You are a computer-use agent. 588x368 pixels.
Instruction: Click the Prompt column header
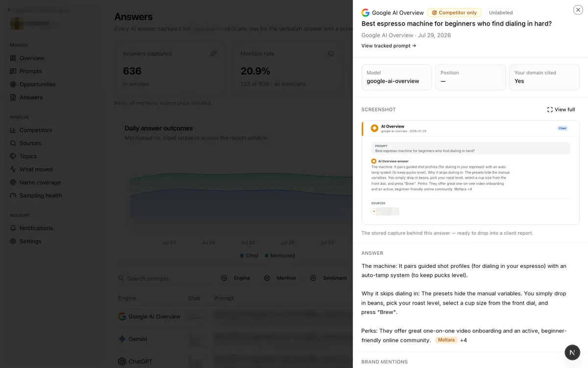(x=224, y=298)
